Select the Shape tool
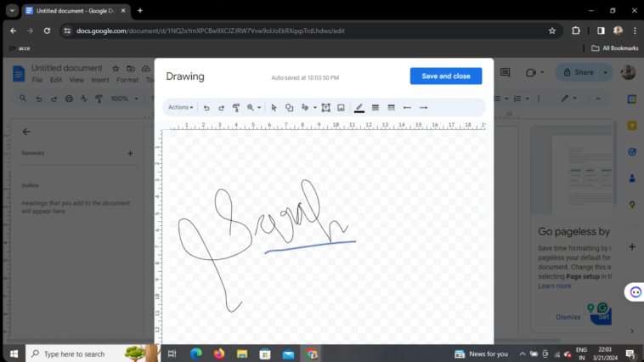644x362 pixels. 289,108
